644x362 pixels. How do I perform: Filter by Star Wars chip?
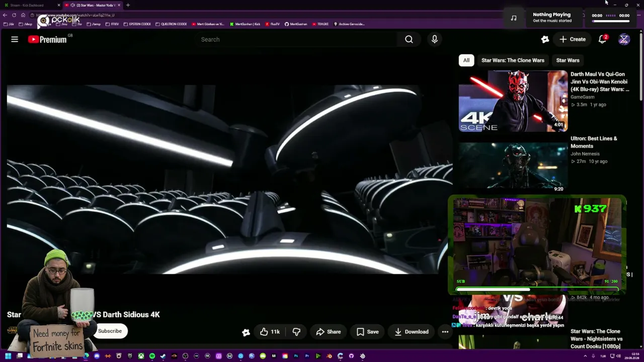(568, 60)
